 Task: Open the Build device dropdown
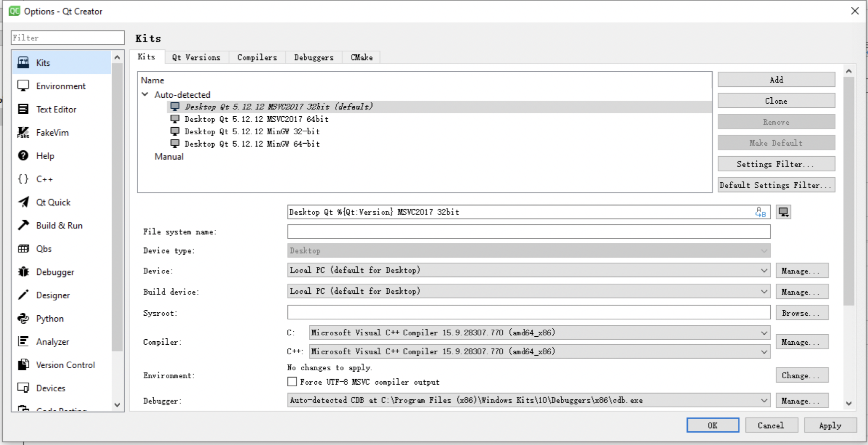click(x=529, y=291)
